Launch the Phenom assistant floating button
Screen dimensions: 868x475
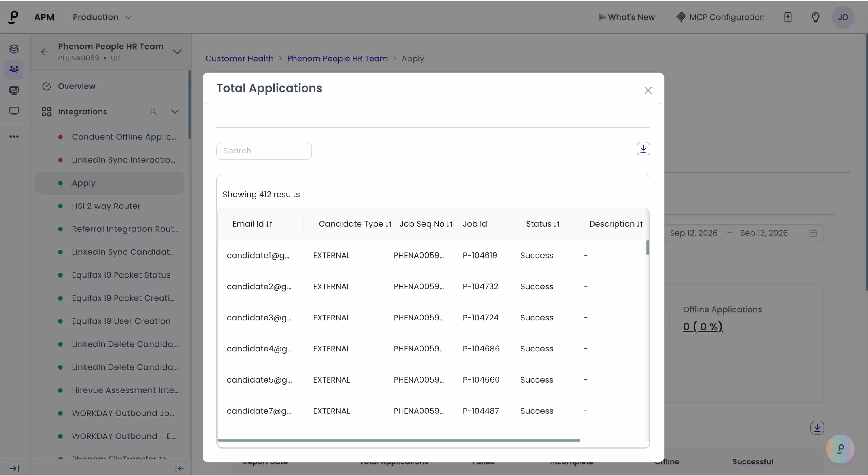tap(840, 449)
